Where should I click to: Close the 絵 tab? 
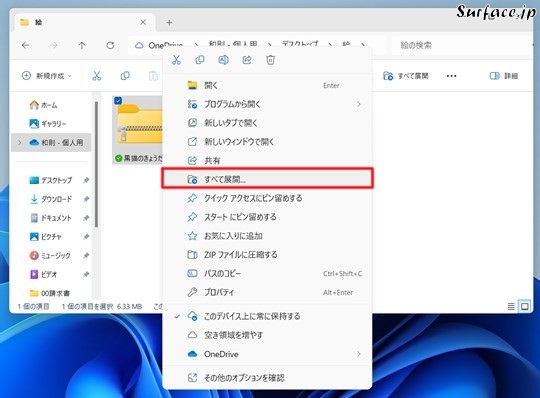click(143, 22)
